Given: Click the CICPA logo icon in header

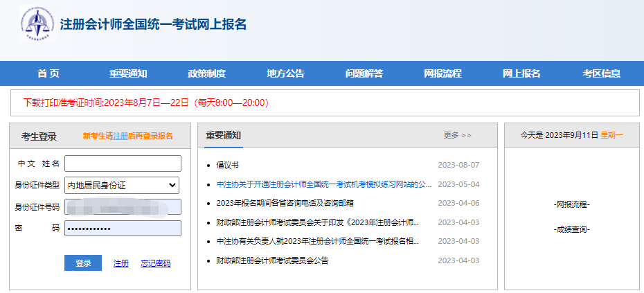Looking at the screenshot, I should (x=37, y=26).
